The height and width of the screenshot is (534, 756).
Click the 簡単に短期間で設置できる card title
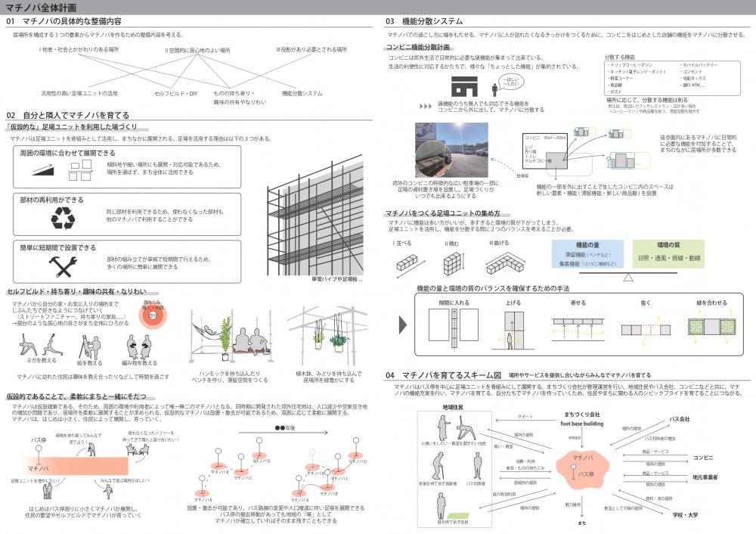(x=58, y=247)
